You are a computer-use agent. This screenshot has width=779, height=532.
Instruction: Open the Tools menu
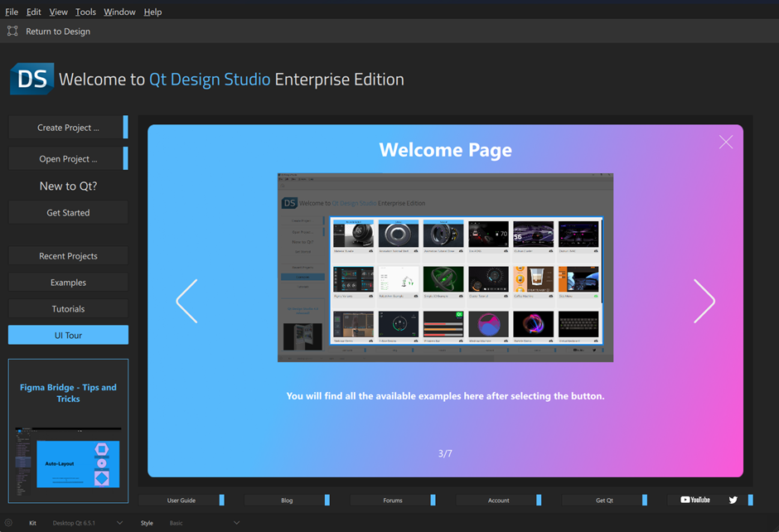[85, 12]
